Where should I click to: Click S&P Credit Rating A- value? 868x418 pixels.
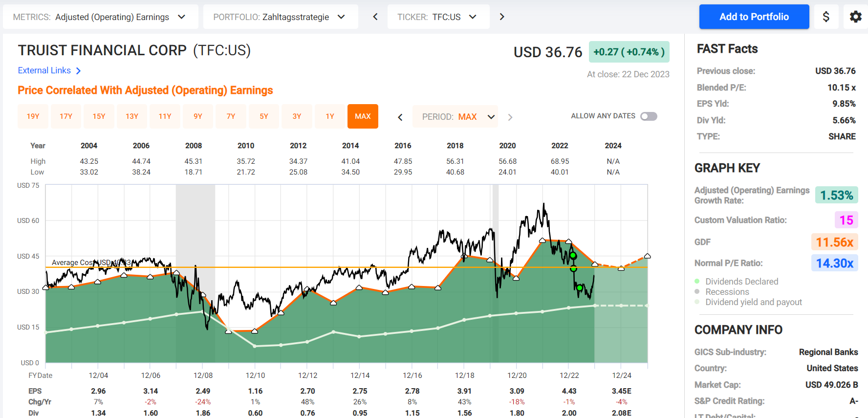pos(853,401)
